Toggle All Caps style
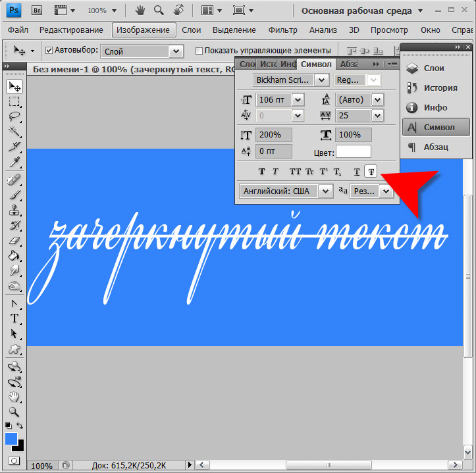Viewport: 476px width, 473px height. pyautogui.click(x=295, y=172)
